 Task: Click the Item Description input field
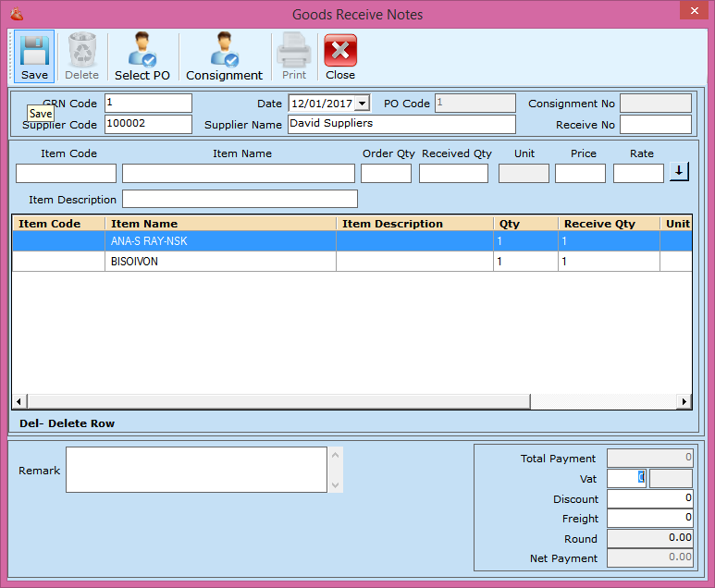point(240,200)
